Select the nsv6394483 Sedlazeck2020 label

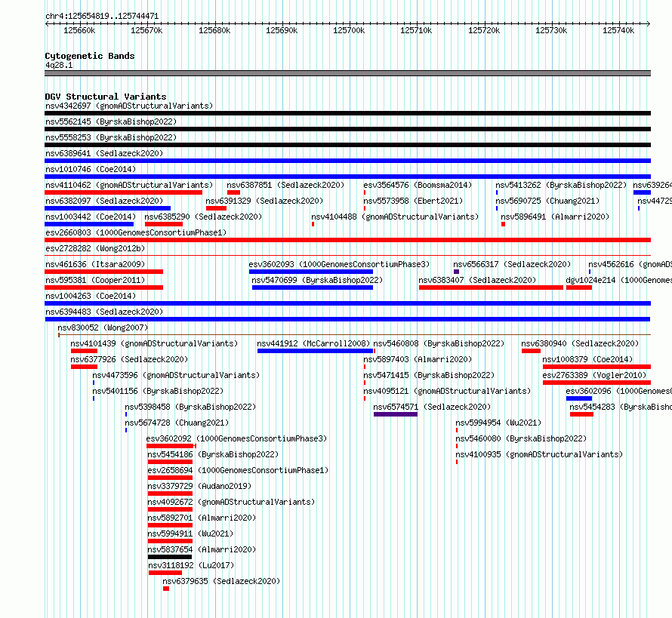pos(104,312)
